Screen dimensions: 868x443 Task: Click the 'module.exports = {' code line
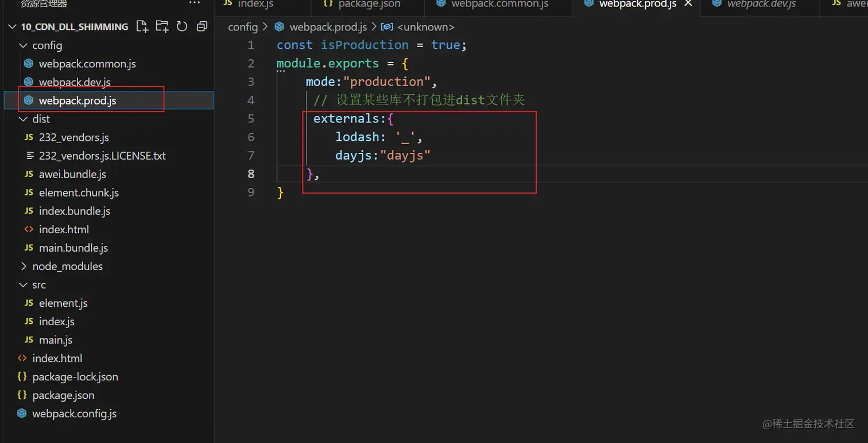coord(343,63)
